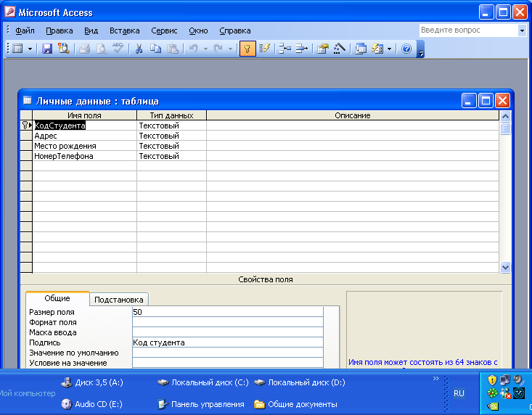Click the New Object icon
Screen dimensions: 532x415
click(377, 49)
